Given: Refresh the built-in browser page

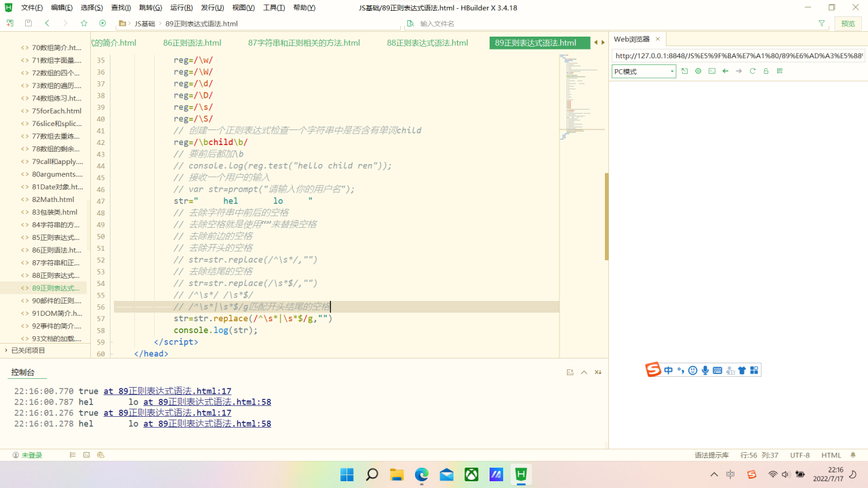Looking at the screenshot, I should pyautogui.click(x=753, y=71).
